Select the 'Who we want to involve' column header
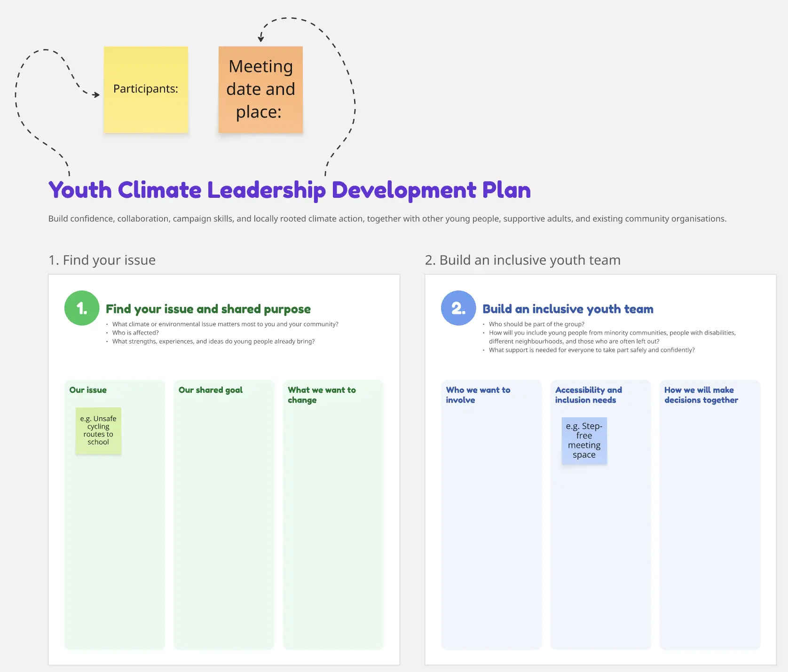This screenshot has width=788, height=672. pos(478,395)
